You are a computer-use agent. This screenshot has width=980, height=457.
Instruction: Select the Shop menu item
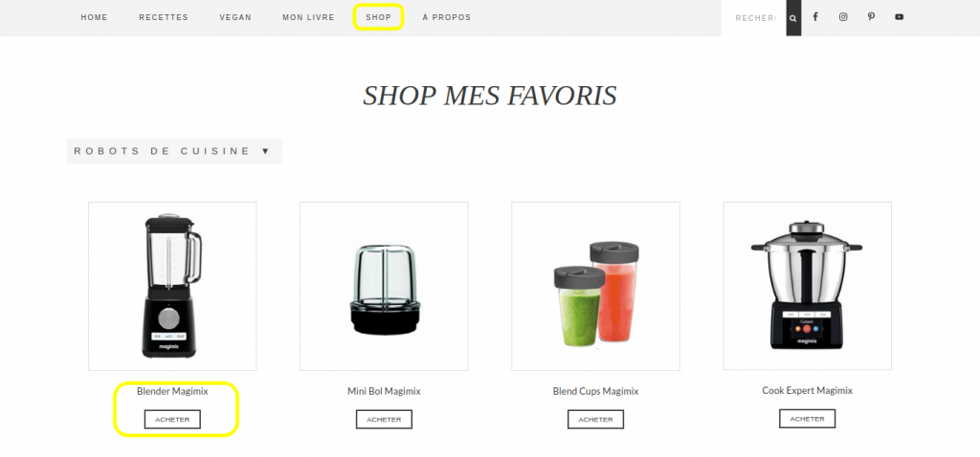coord(379,17)
